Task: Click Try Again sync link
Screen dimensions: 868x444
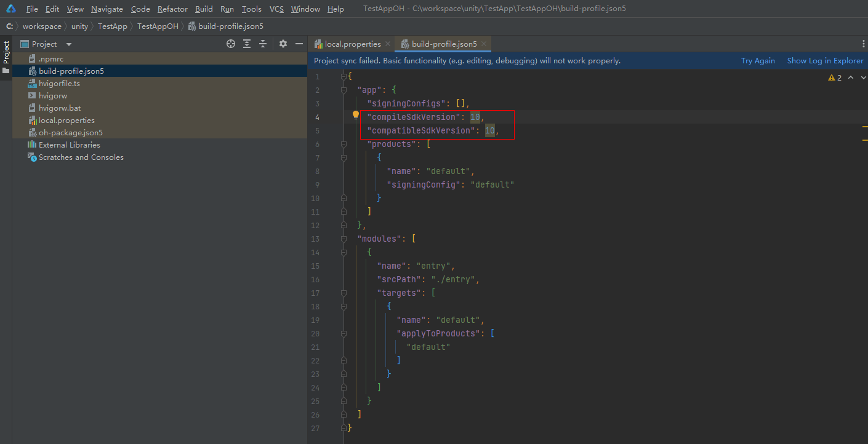Action: coord(758,60)
